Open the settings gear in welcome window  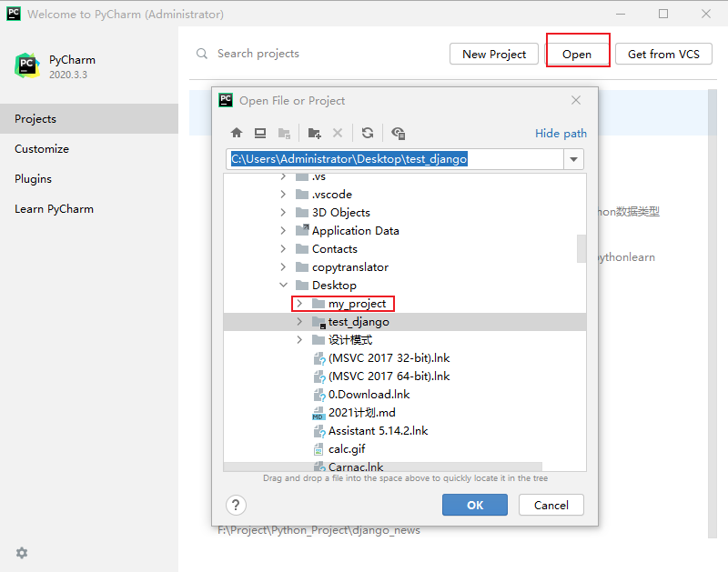(22, 553)
